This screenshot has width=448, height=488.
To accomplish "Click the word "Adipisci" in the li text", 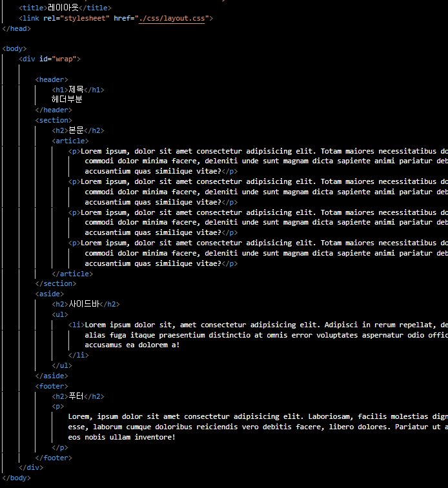I will click(x=341, y=325).
